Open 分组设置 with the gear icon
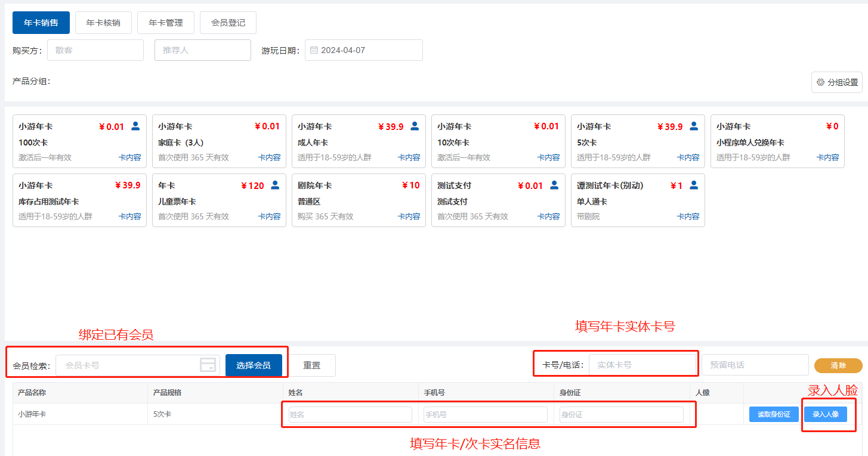 coord(836,82)
